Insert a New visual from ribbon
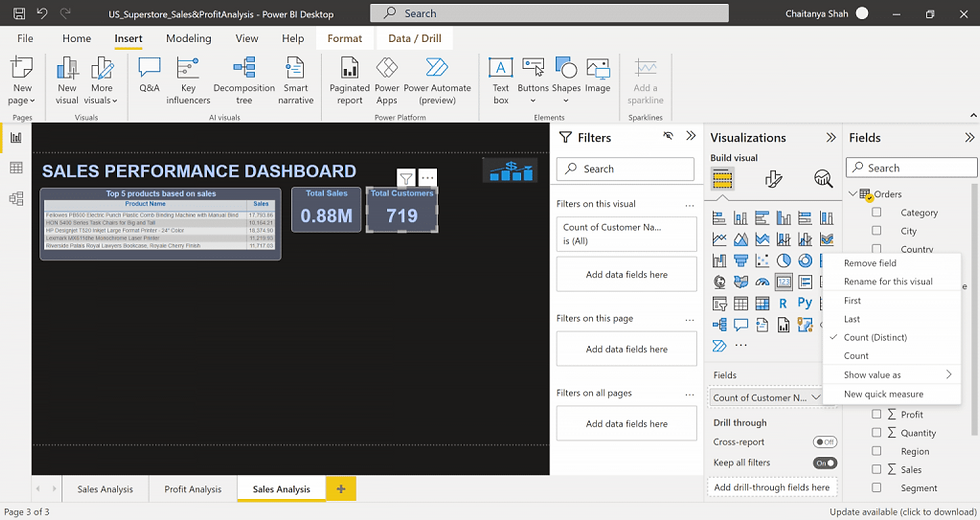The image size is (980, 520). coord(67,81)
